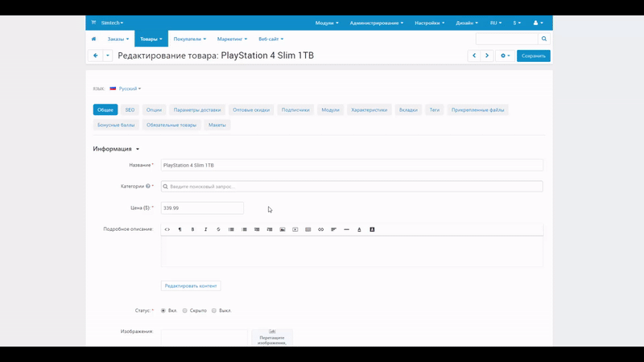Switch to the SEO tab
This screenshot has height=362, width=644.
[130, 109]
